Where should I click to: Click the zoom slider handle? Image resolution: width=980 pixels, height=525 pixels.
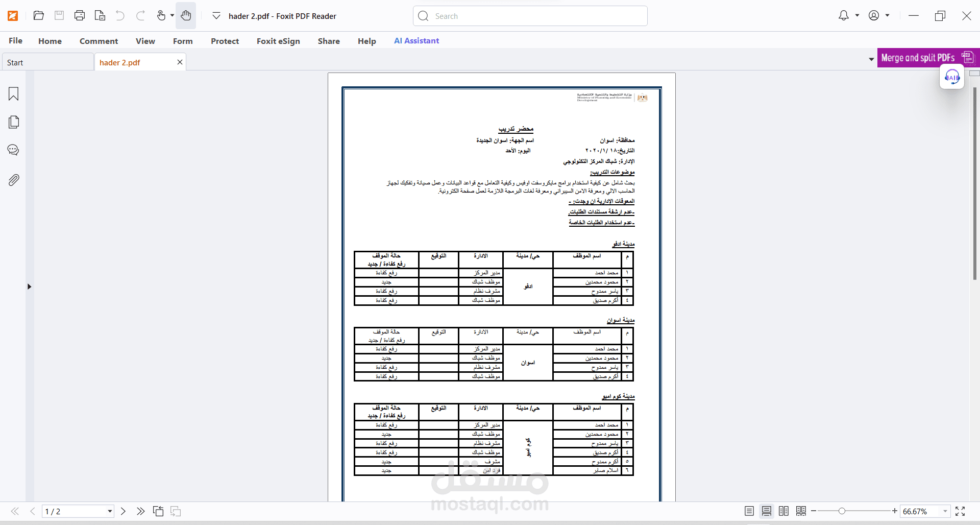click(x=842, y=511)
